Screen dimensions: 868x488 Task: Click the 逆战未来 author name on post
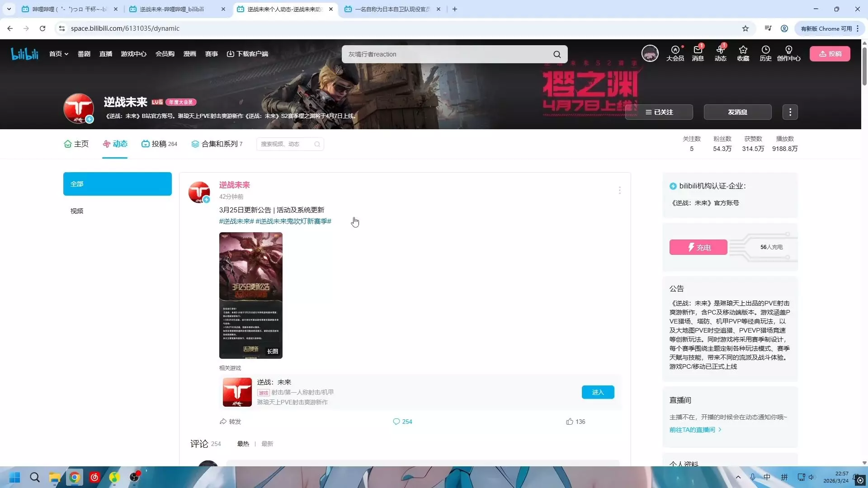coord(234,185)
